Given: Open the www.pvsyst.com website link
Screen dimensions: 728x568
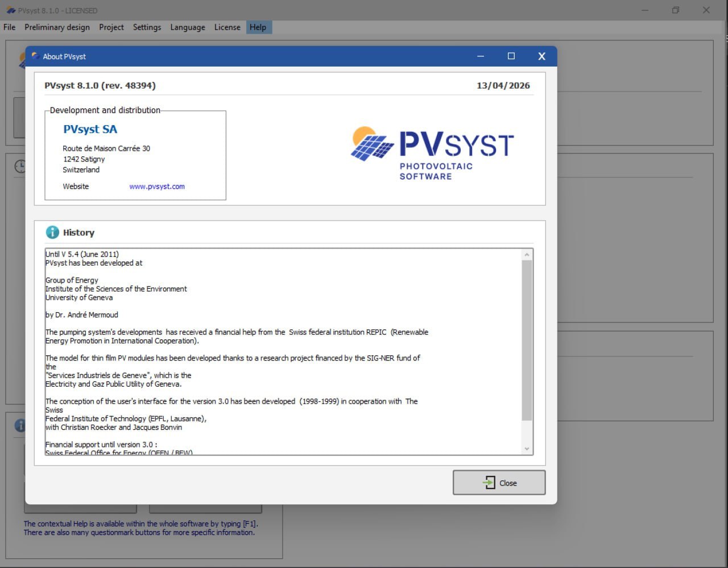Looking at the screenshot, I should [x=157, y=186].
